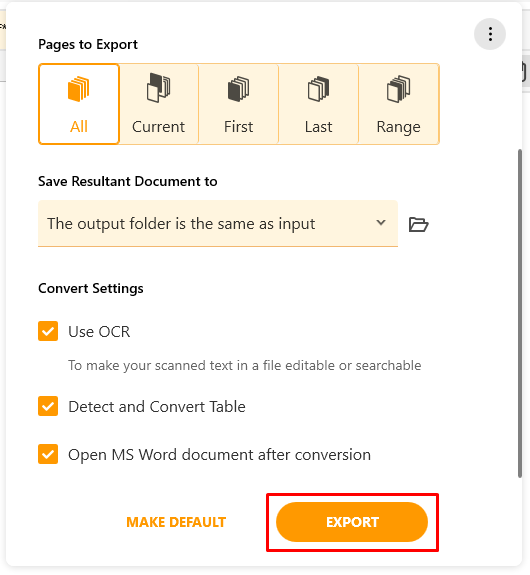The image size is (530, 575).
Task: Click the dropdown chevron for save location
Action: [381, 223]
